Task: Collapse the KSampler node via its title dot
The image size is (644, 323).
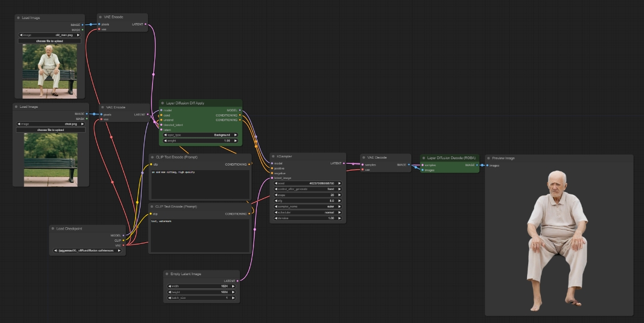Action: coord(273,156)
